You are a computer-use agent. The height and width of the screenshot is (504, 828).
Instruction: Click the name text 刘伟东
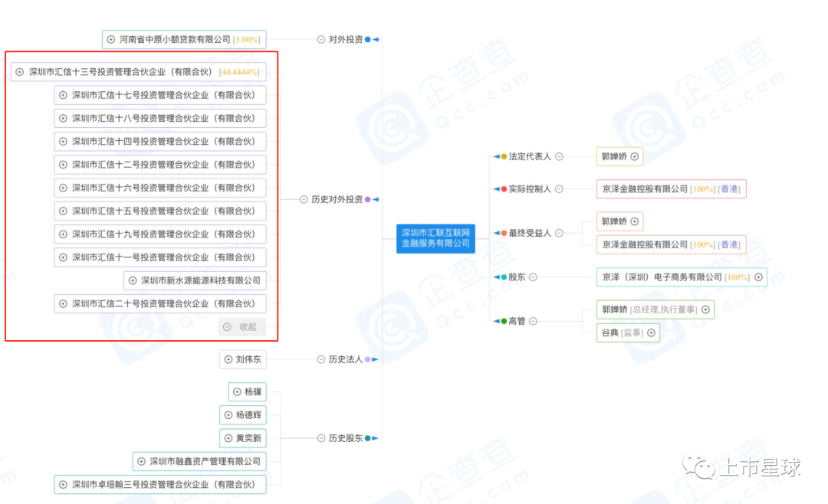click(248, 359)
